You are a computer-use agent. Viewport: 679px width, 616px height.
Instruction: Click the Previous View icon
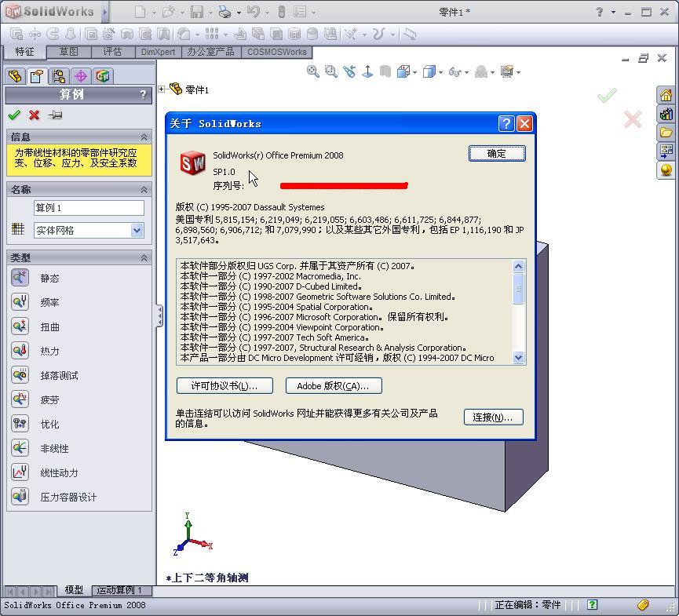pyautogui.click(x=349, y=71)
